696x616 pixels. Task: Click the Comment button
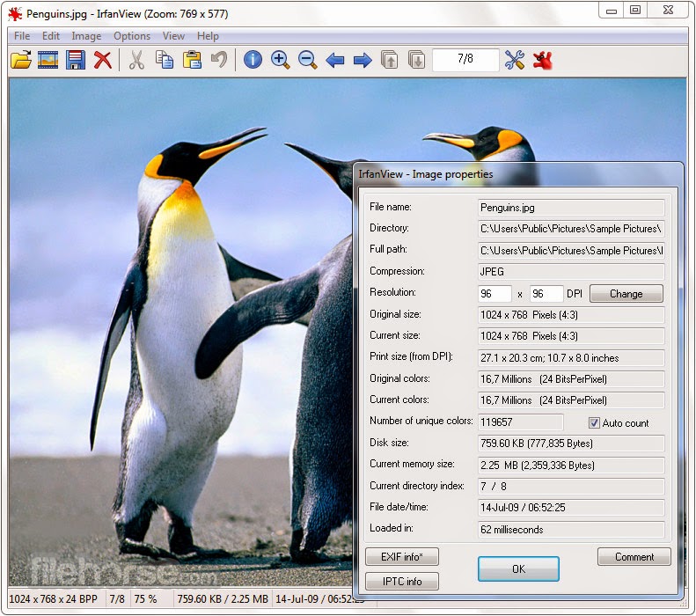(x=634, y=556)
